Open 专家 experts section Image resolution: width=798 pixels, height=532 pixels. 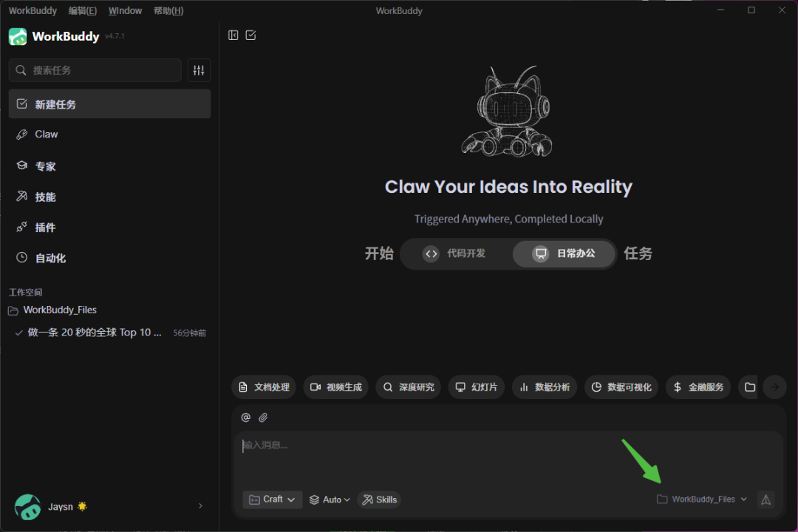click(x=109, y=166)
